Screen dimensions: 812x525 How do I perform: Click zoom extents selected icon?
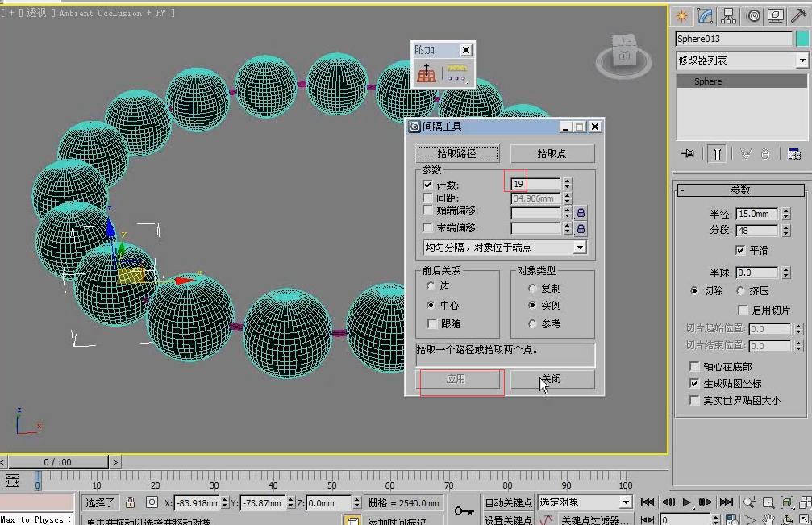787,502
